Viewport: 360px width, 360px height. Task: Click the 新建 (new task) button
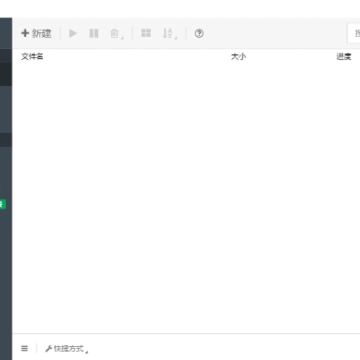point(36,33)
